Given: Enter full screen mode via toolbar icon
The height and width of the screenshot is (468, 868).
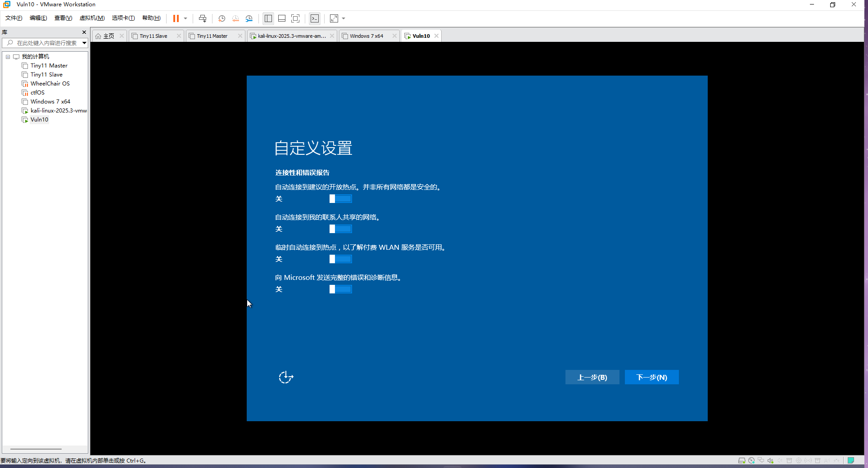Looking at the screenshot, I should (x=295, y=18).
